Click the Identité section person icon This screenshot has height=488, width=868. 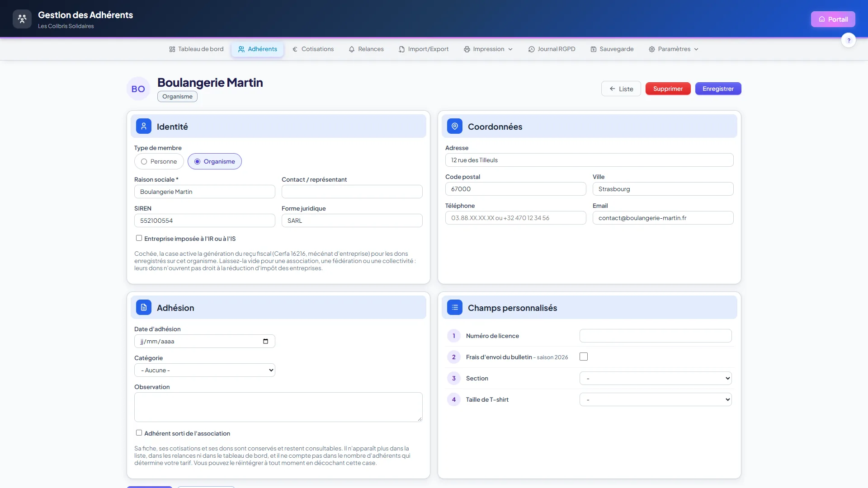[144, 126]
